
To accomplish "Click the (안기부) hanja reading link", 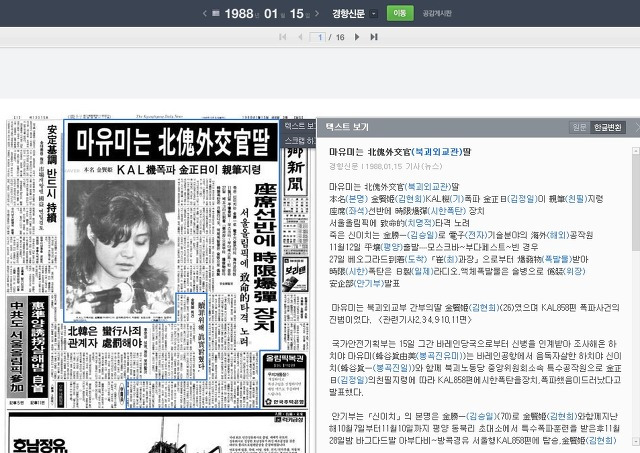I will (368, 283).
